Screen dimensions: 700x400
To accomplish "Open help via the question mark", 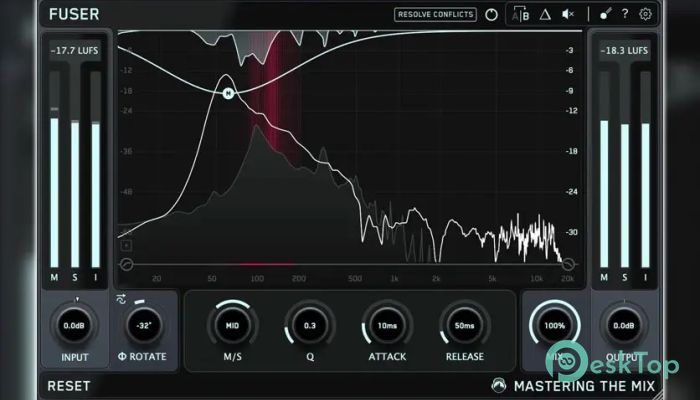I will click(x=625, y=14).
